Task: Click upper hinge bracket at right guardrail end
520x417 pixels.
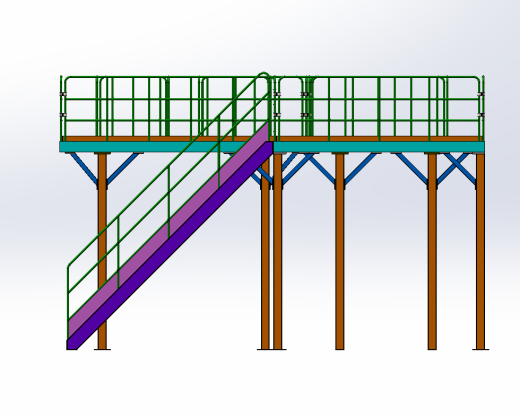Action: 480,95
